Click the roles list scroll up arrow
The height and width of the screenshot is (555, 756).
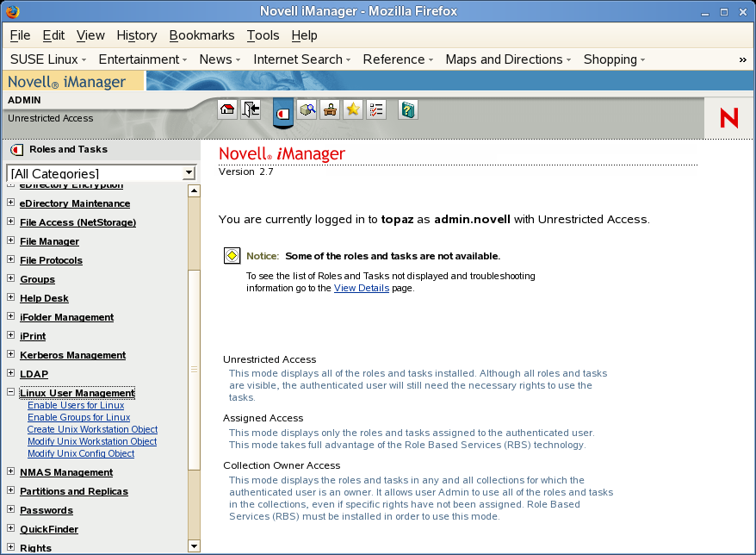click(194, 191)
